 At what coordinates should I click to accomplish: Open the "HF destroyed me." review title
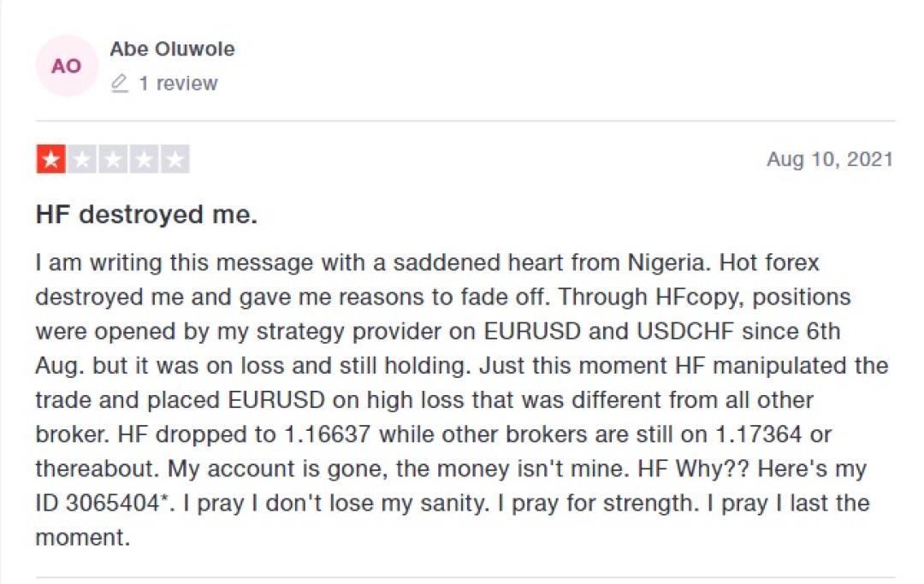tap(146, 215)
